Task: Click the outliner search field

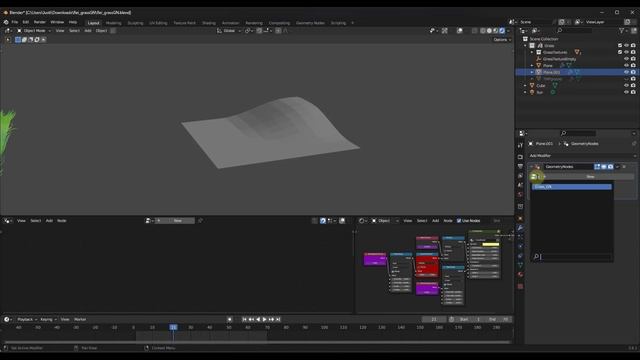Action: tap(574, 31)
